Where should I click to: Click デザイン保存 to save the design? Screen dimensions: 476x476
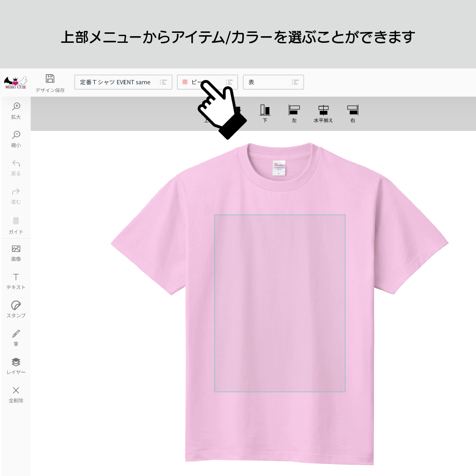coord(50,82)
